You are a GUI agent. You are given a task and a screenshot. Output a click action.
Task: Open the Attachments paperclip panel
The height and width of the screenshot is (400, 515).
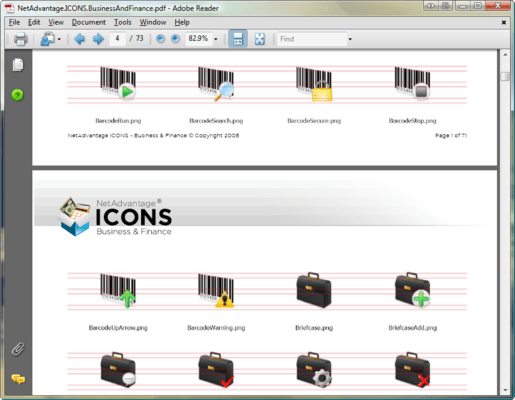(18, 349)
